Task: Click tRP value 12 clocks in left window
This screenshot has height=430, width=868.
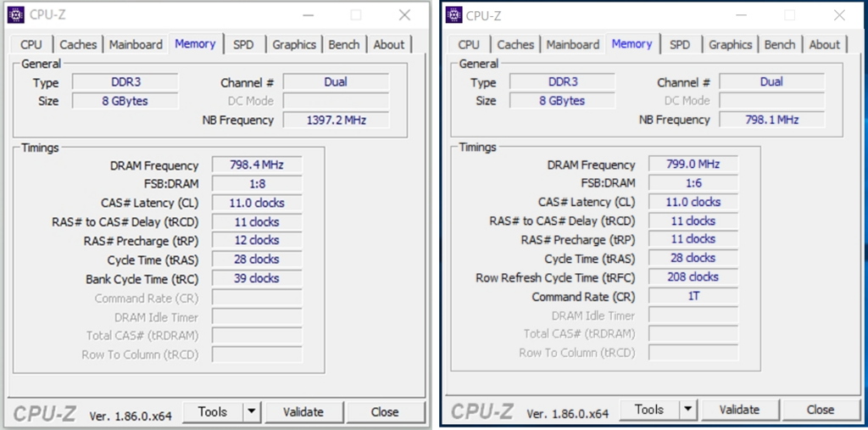Action: click(x=257, y=241)
